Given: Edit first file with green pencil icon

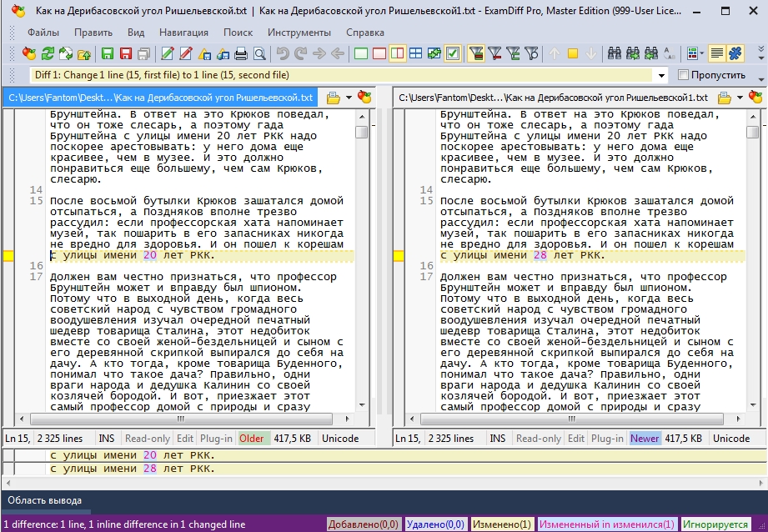Looking at the screenshot, I should pos(168,53).
